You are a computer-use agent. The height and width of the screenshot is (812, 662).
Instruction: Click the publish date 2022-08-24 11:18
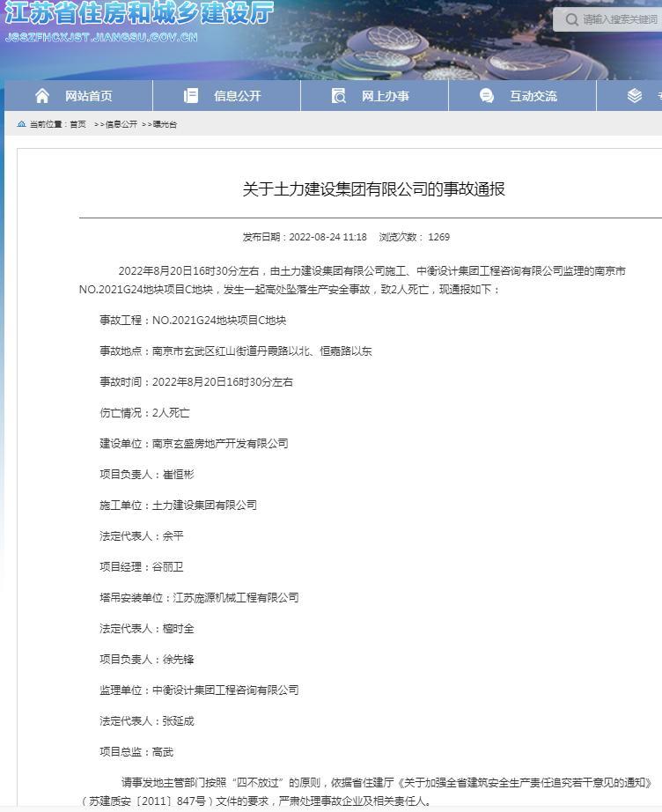click(x=327, y=237)
